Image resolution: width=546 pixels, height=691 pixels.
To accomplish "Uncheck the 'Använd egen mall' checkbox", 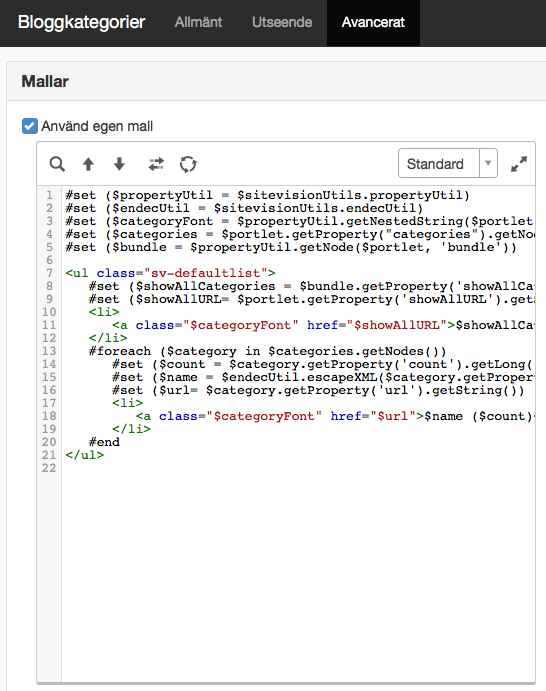I will pyautogui.click(x=30, y=126).
